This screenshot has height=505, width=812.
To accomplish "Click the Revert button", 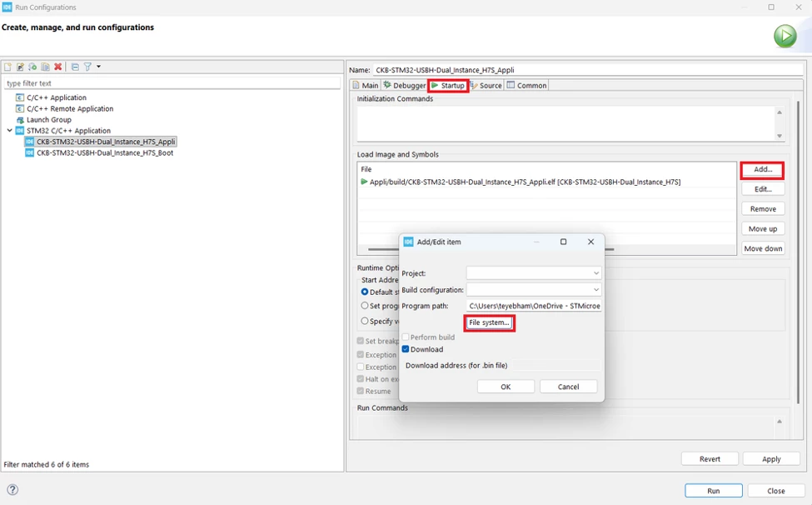I will (x=710, y=459).
